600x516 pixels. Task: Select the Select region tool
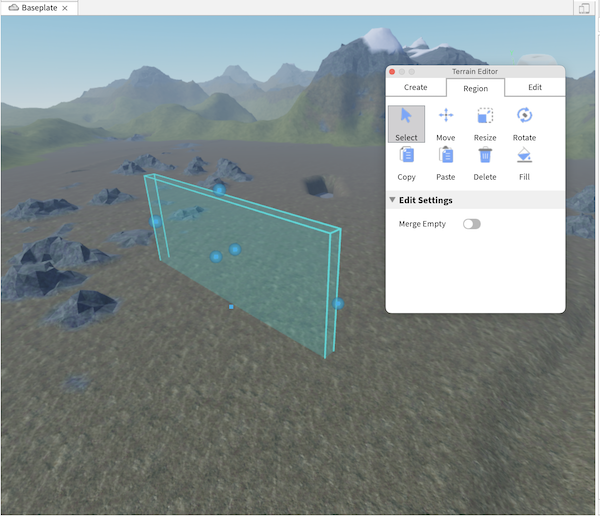pyautogui.click(x=406, y=124)
